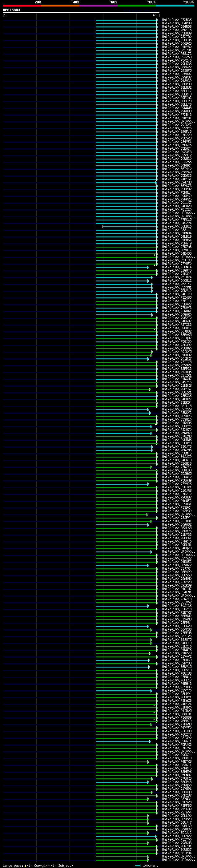The image size is (197, 868).
Task: Click the UniRef100_B6JBB2 hit name
Action: coord(177,332)
